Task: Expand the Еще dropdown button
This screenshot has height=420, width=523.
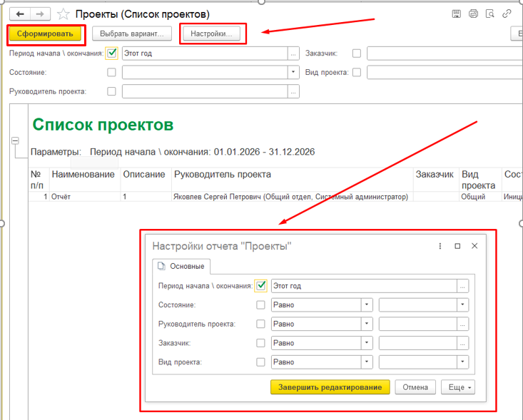Action: tap(458, 387)
